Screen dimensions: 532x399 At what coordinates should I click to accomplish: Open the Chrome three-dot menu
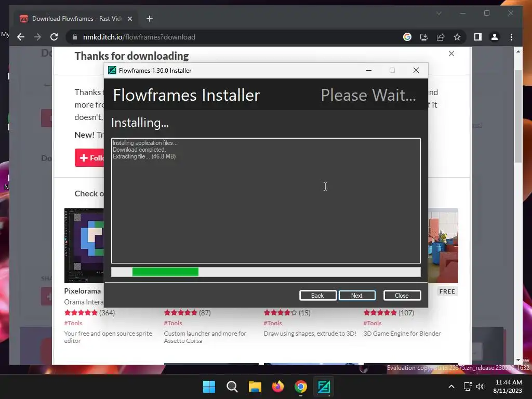click(511, 37)
